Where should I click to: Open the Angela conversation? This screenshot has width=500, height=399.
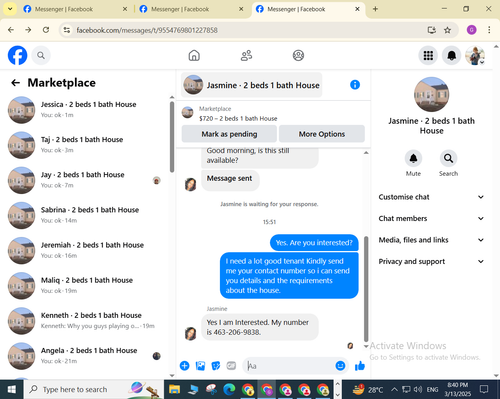(x=87, y=356)
